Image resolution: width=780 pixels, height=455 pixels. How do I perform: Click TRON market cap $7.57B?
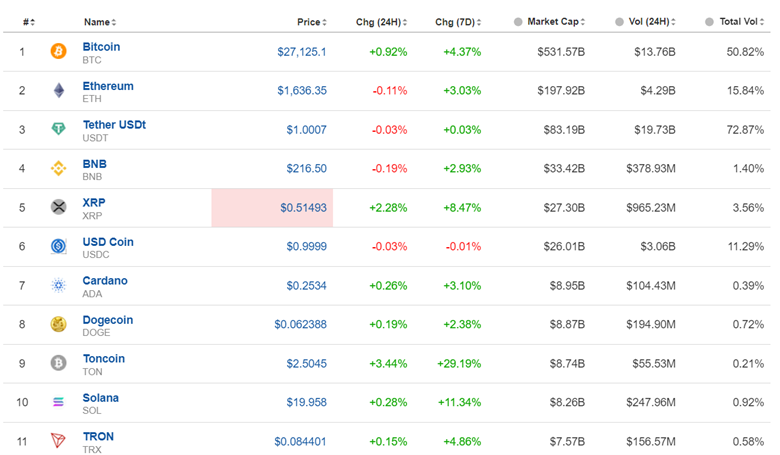[567, 441]
